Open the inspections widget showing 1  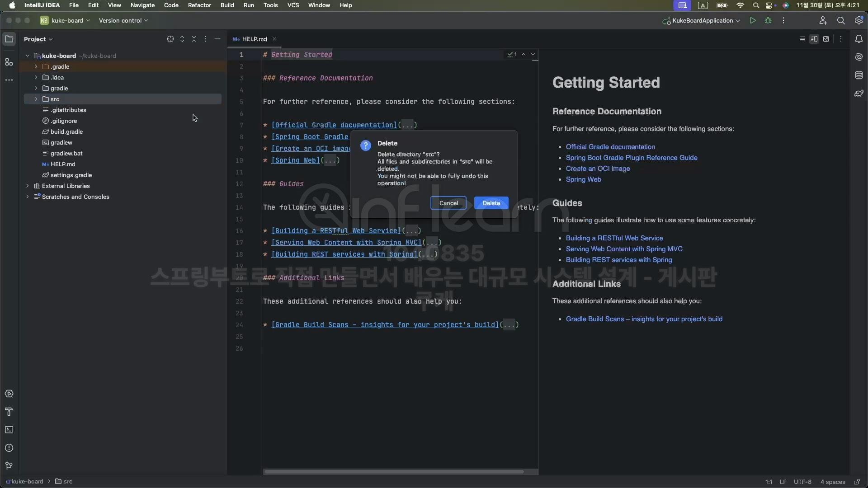(x=512, y=54)
